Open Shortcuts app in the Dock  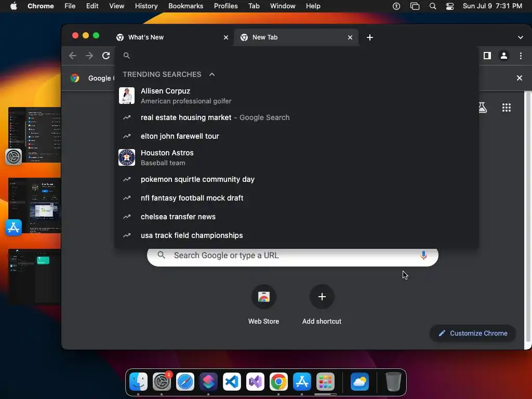click(208, 382)
